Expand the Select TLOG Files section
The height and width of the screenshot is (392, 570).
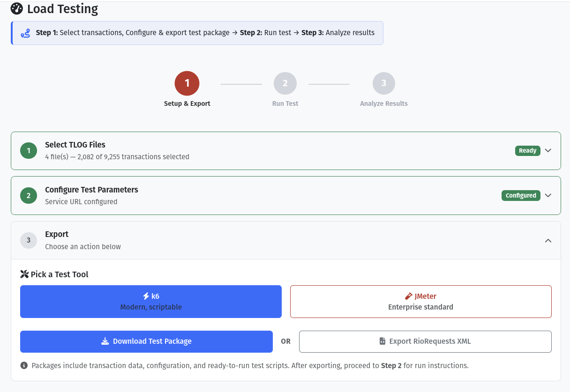(x=548, y=150)
